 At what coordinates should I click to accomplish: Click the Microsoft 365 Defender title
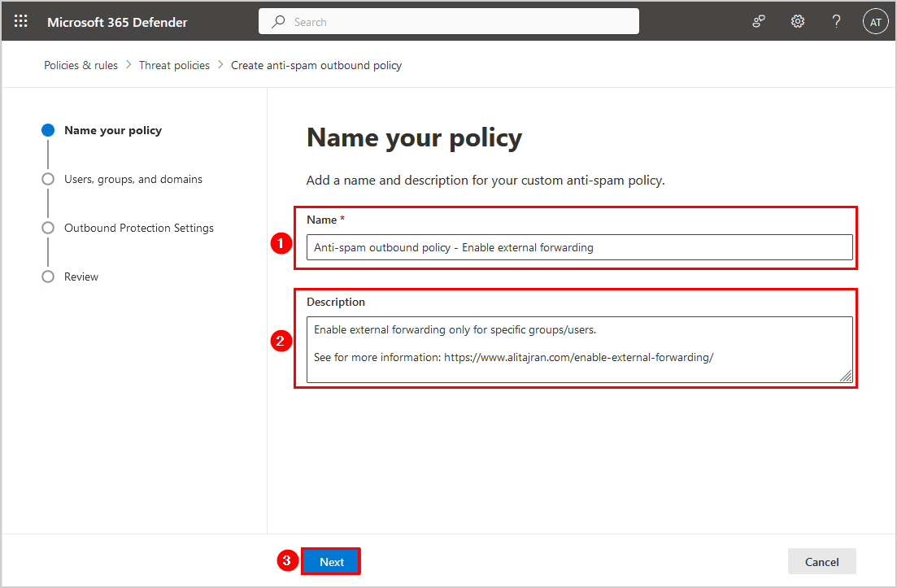coord(117,22)
